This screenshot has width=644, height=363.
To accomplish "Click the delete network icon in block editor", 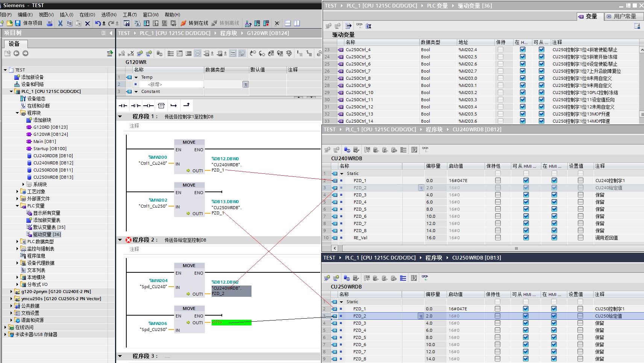I will pos(131,53).
